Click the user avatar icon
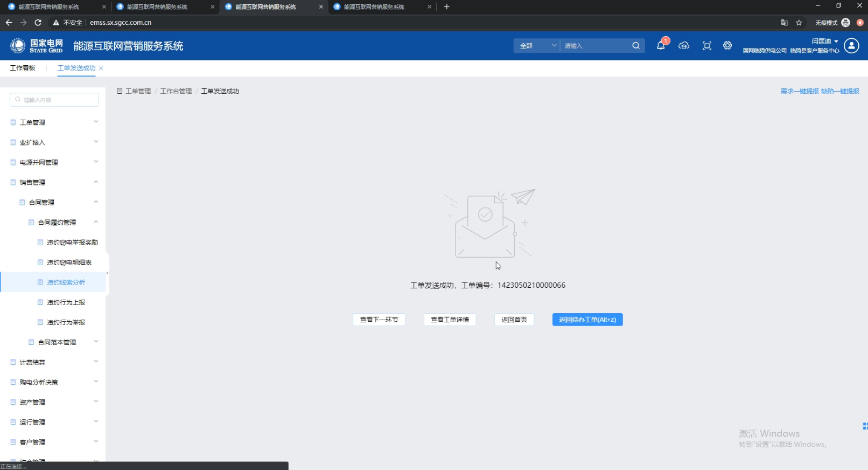This screenshot has width=868, height=470. 851,46
